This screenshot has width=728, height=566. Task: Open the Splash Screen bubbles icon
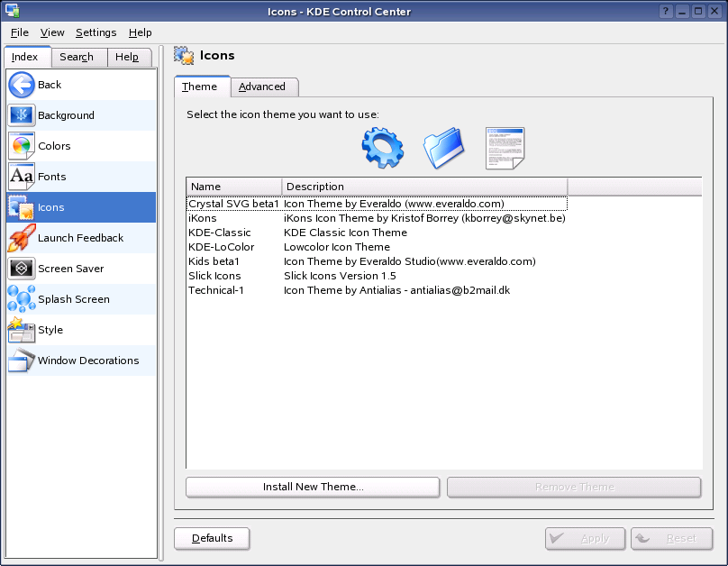pos(22,299)
